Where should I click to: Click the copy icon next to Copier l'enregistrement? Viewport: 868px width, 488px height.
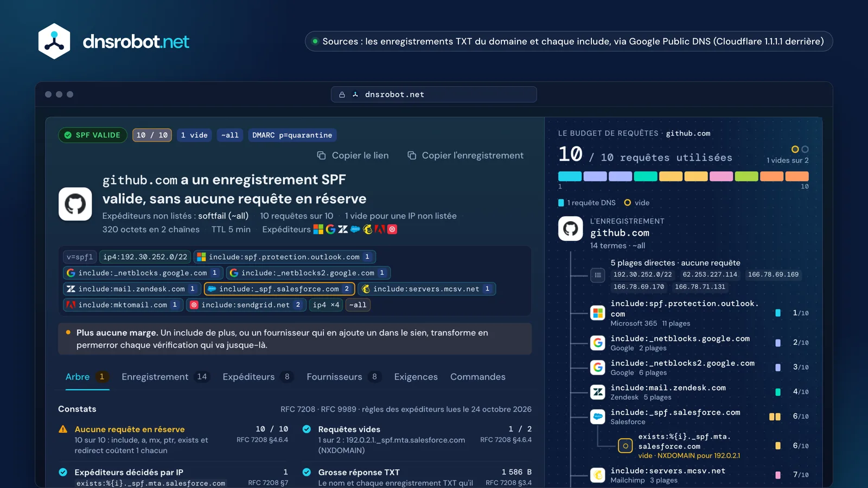[412, 156]
